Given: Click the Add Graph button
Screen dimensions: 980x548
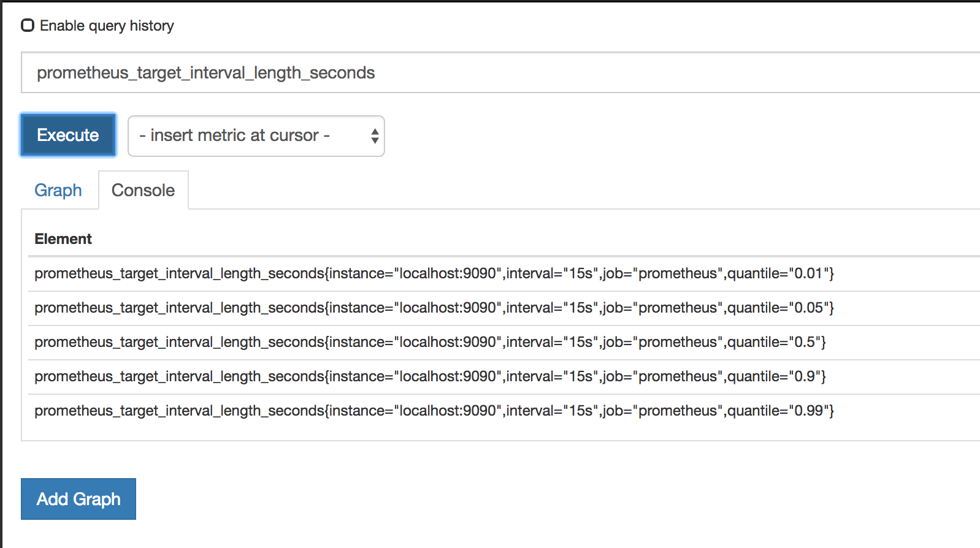Looking at the screenshot, I should tap(78, 499).
